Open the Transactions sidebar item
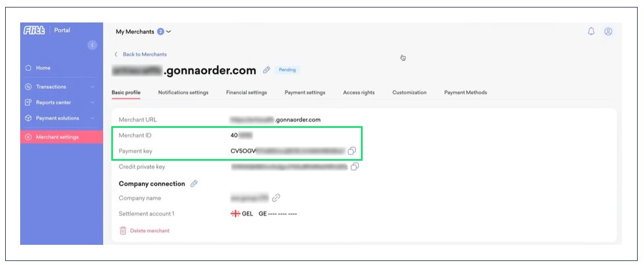Image resolution: width=644 pixels, height=265 pixels. tap(51, 86)
